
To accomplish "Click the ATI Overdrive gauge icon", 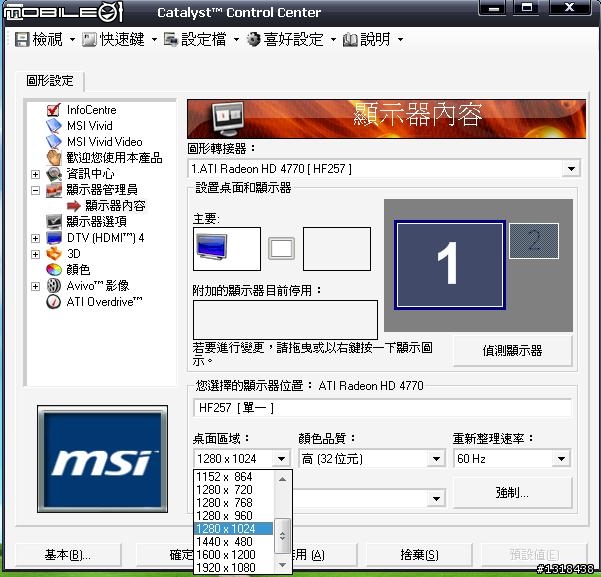I will [53, 302].
